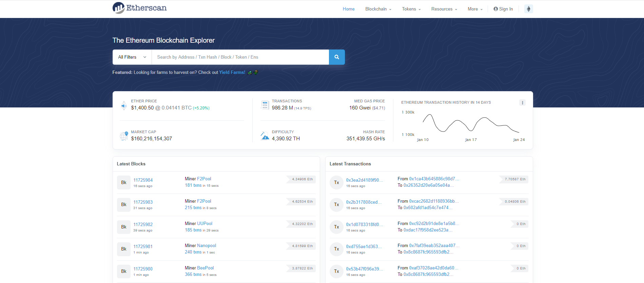Image resolution: width=644 pixels, height=283 pixels.
Task: Expand the All Filters dropdown
Action: tap(132, 57)
